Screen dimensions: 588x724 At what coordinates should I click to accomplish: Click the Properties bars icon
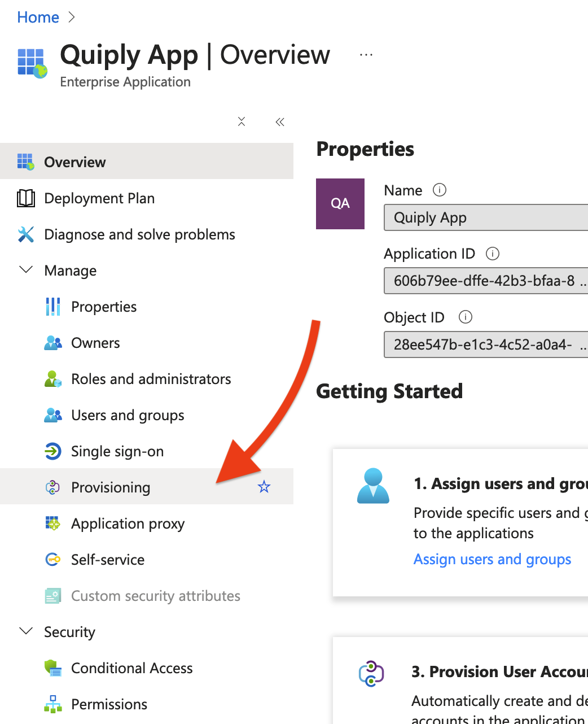53,307
